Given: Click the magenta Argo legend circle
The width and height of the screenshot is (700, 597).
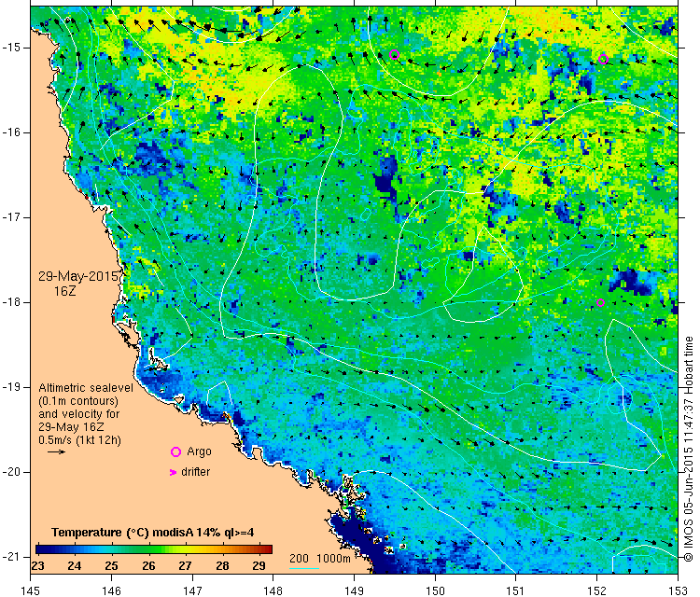Looking at the screenshot, I should (175, 452).
